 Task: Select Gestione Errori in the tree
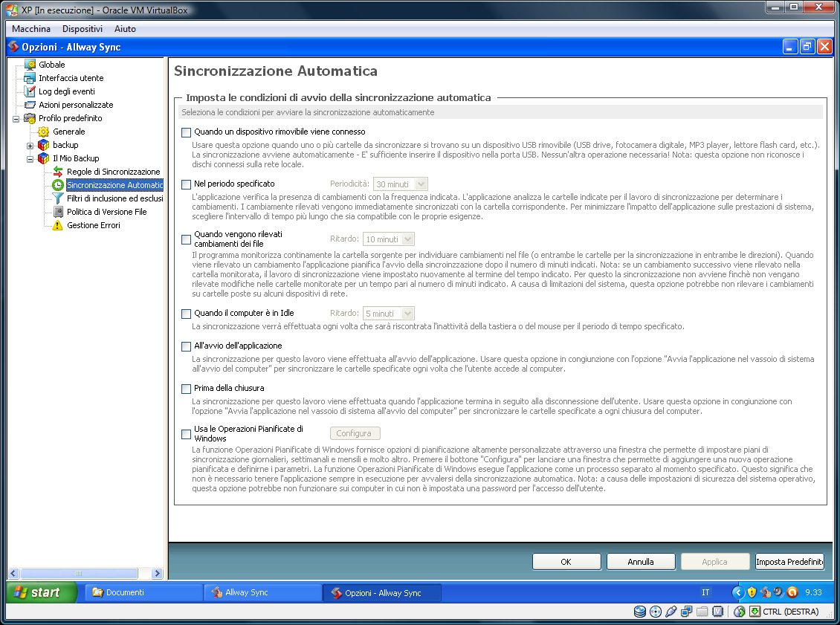[x=93, y=225]
